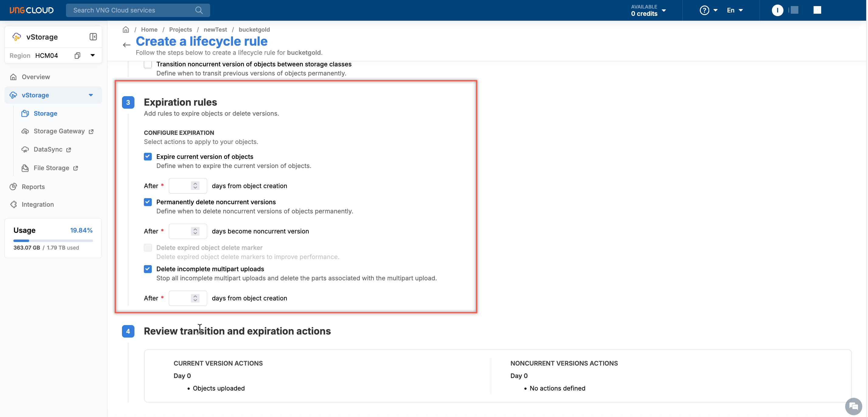The width and height of the screenshot is (868, 417).
Task: Open the Overview sidebar item
Action: click(x=36, y=77)
